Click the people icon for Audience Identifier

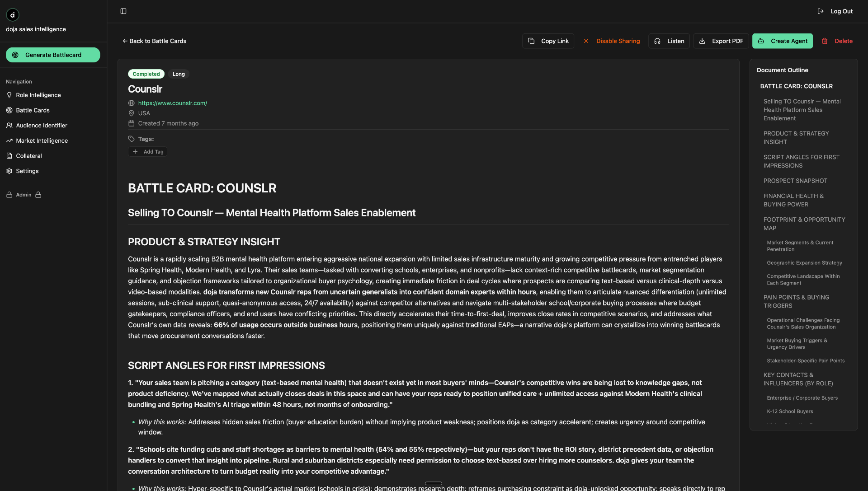pyautogui.click(x=9, y=126)
